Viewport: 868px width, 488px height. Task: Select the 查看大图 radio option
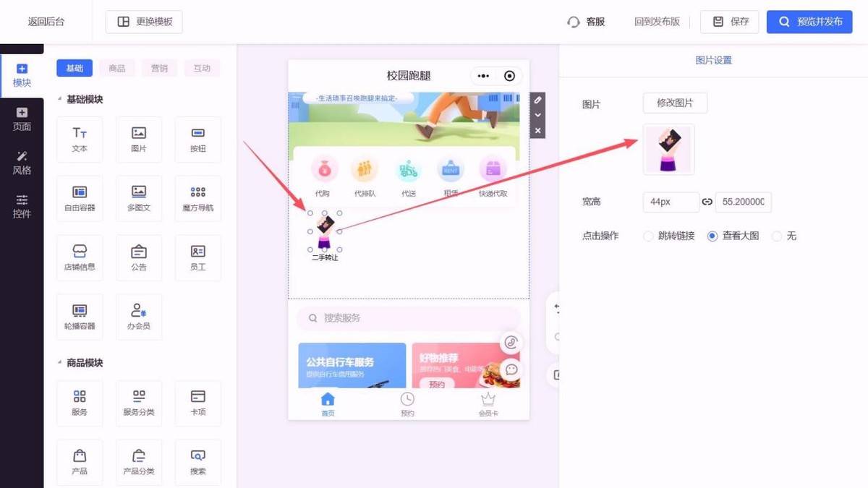point(712,236)
